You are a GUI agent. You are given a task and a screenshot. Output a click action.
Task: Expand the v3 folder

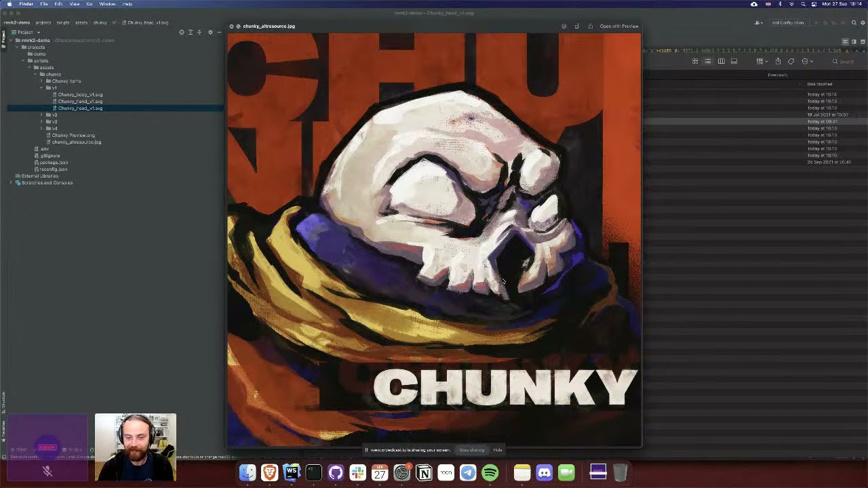point(41,121)
